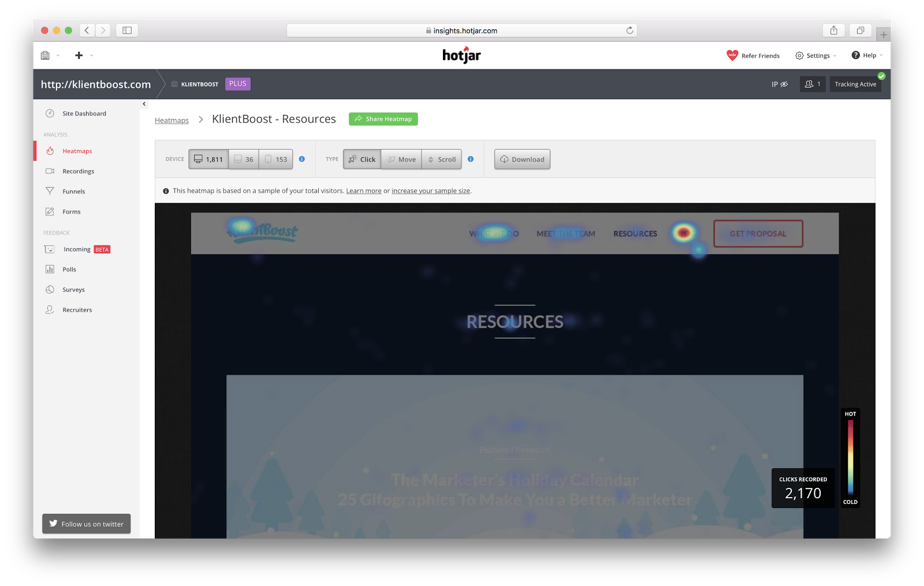Screen dimensions: 924x586
Task: Reload the page in Safari address bar
Action: [629, 31]
